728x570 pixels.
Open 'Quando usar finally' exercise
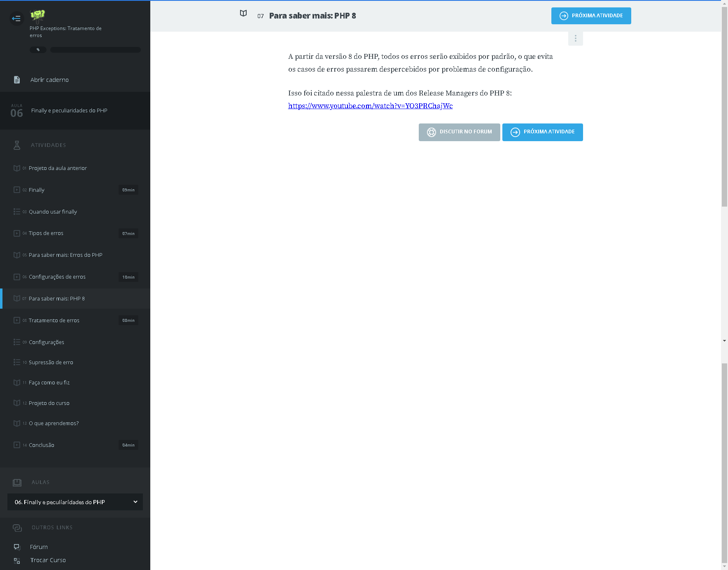point(53,212)
